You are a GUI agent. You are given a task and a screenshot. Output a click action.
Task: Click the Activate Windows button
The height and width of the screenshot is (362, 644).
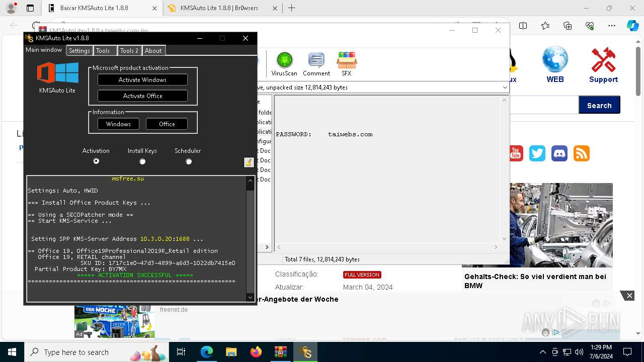click(x=142, y=79)
